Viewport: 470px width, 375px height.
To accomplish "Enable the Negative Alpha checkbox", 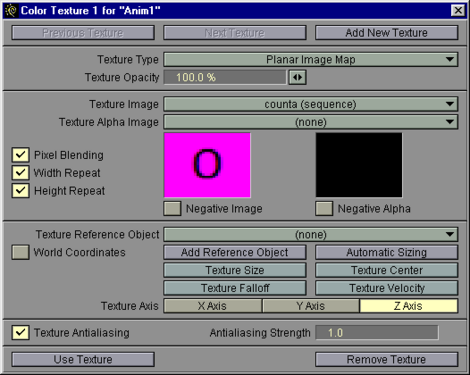I will tap(324, 208).
